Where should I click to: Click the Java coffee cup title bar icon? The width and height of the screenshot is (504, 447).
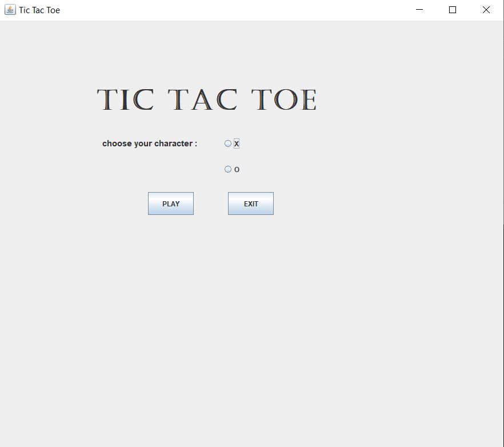(9, 10)
